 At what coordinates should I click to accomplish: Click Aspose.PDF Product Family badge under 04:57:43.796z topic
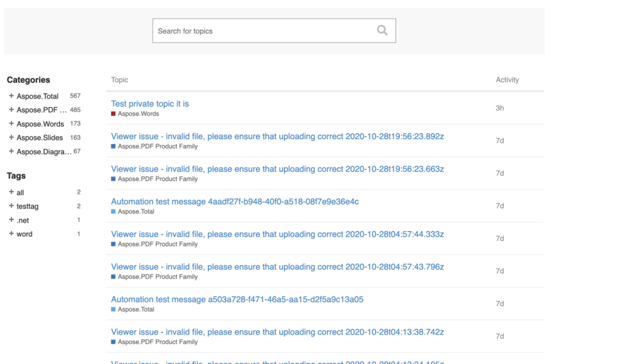tap(154, 277)
